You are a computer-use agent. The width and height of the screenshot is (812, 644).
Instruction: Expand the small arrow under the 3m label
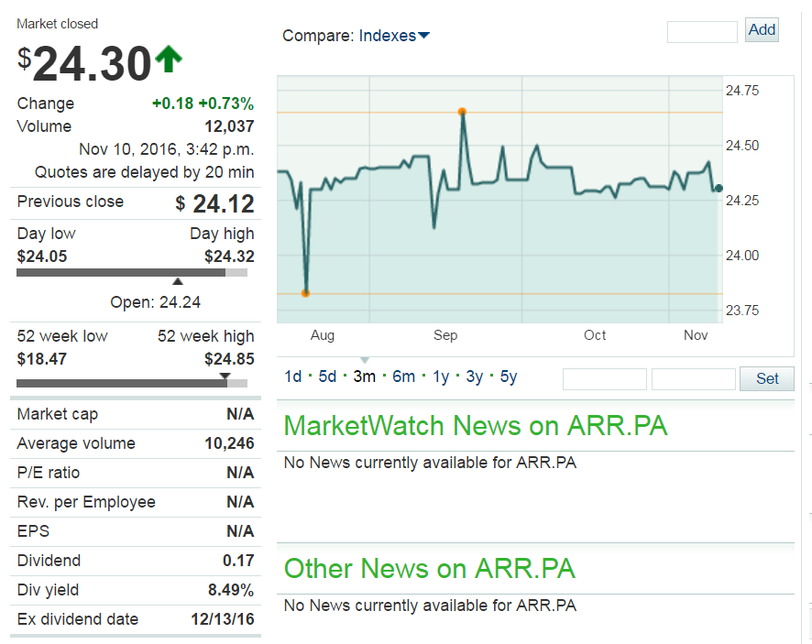click(365, 360)
